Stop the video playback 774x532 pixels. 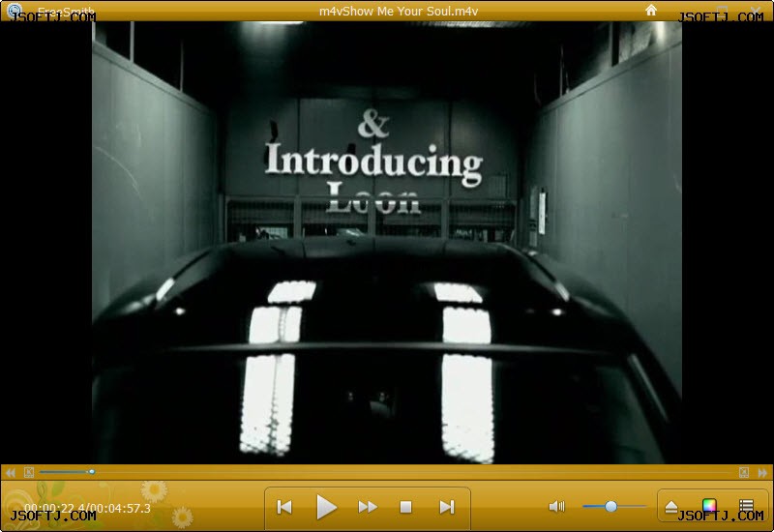(405, 507)
